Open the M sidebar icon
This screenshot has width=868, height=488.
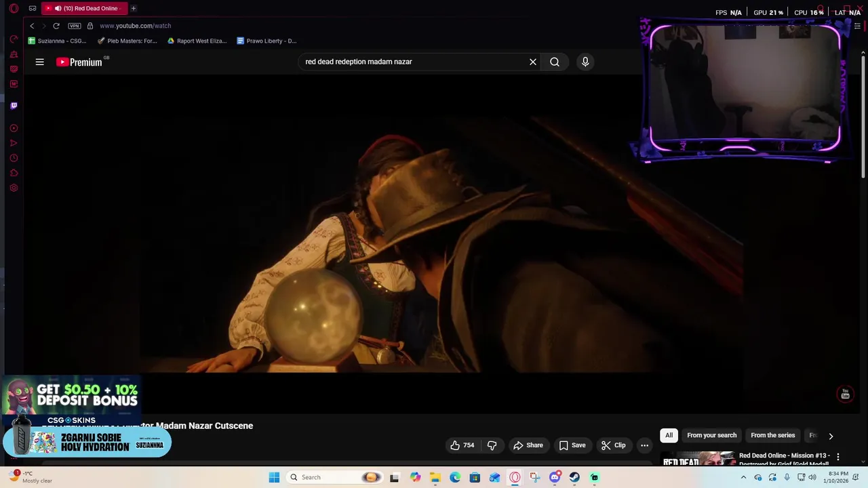(14, 84)
